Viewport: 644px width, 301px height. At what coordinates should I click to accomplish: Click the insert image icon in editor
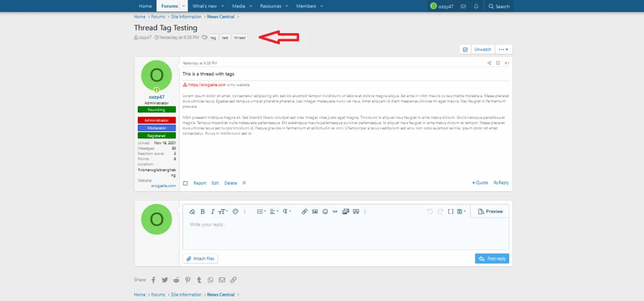click(315, 212)
